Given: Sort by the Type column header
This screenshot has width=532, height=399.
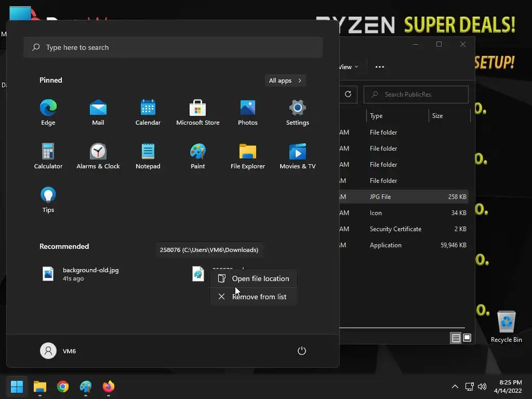Looking at the screenshot, I should [397, 116].
